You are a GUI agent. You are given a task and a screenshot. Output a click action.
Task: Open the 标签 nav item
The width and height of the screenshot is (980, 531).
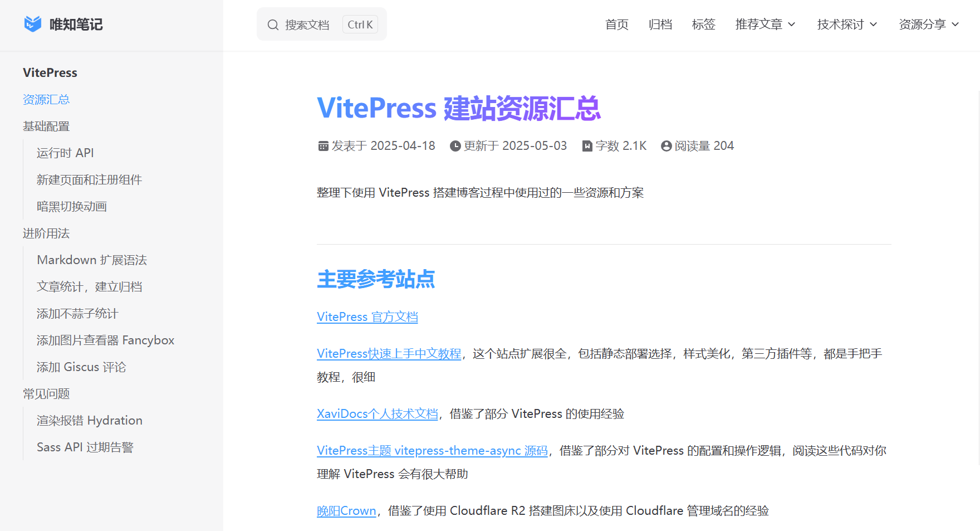703,25
